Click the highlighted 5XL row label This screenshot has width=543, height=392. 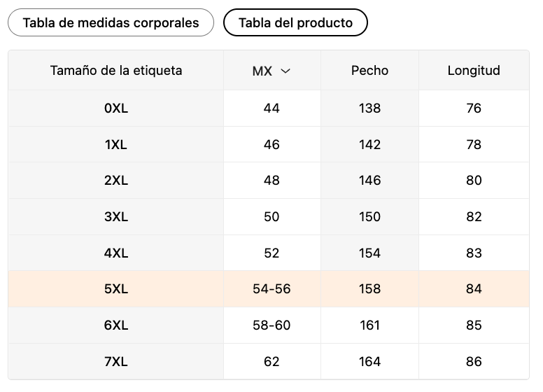point(116,289)
